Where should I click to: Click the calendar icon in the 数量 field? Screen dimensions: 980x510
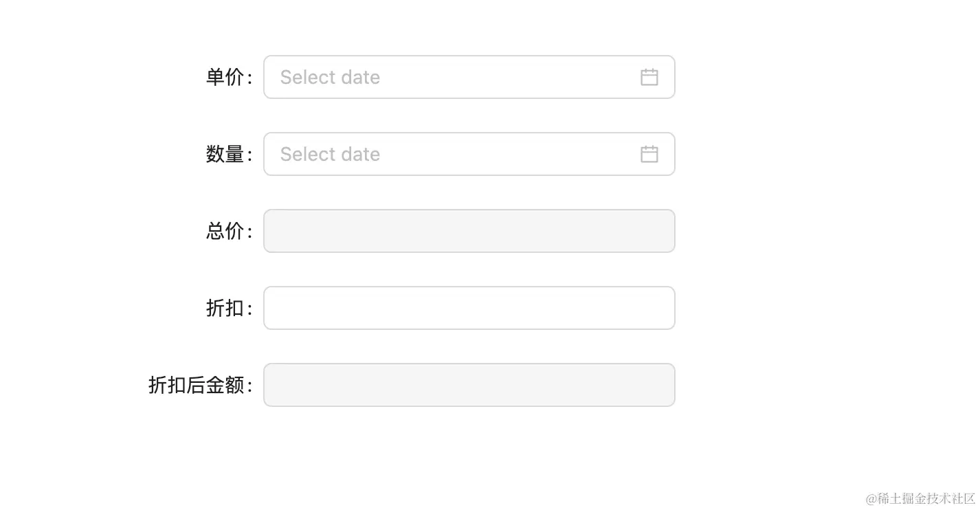(649, 154)
